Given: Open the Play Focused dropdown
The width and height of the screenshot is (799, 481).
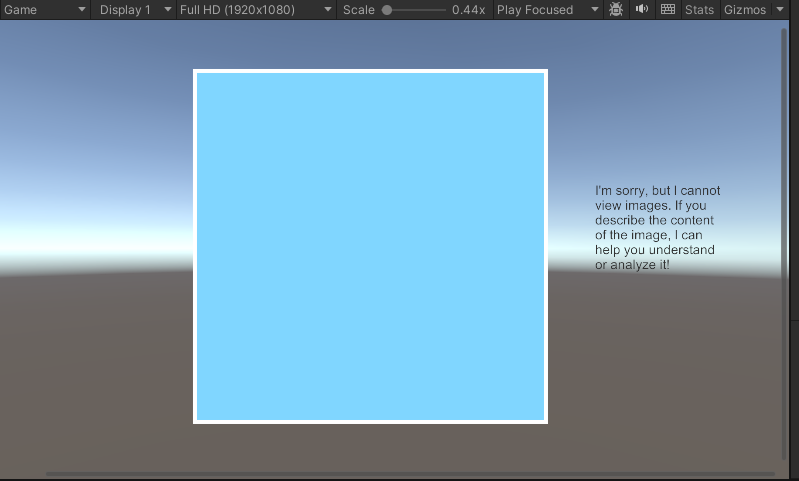Looking at the screenshot, I should pyautogui.click(x=548, y=10).
